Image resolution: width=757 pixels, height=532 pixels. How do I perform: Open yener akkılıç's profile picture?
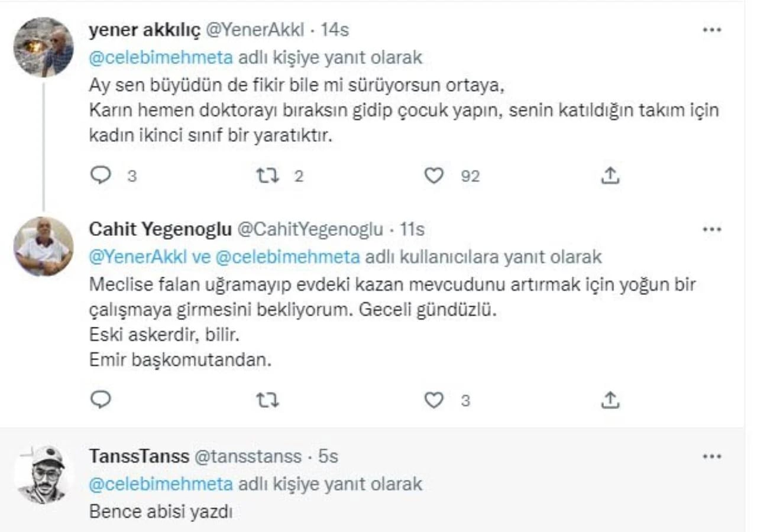43,47
